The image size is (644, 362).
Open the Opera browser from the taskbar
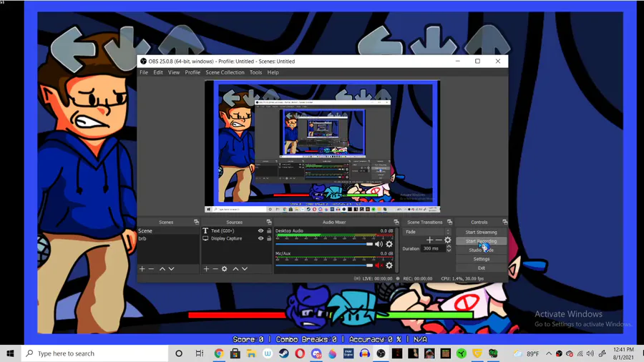(300, 353)
